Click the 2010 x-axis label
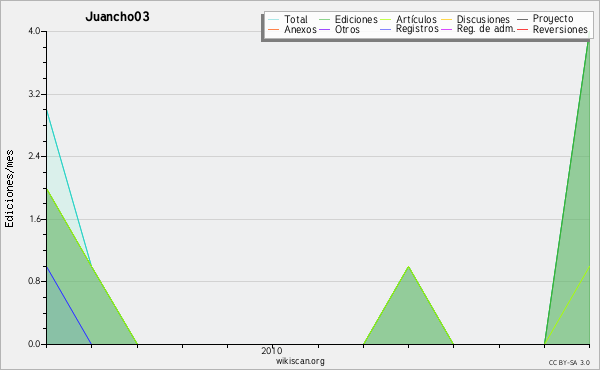 [x=272, y=350]
